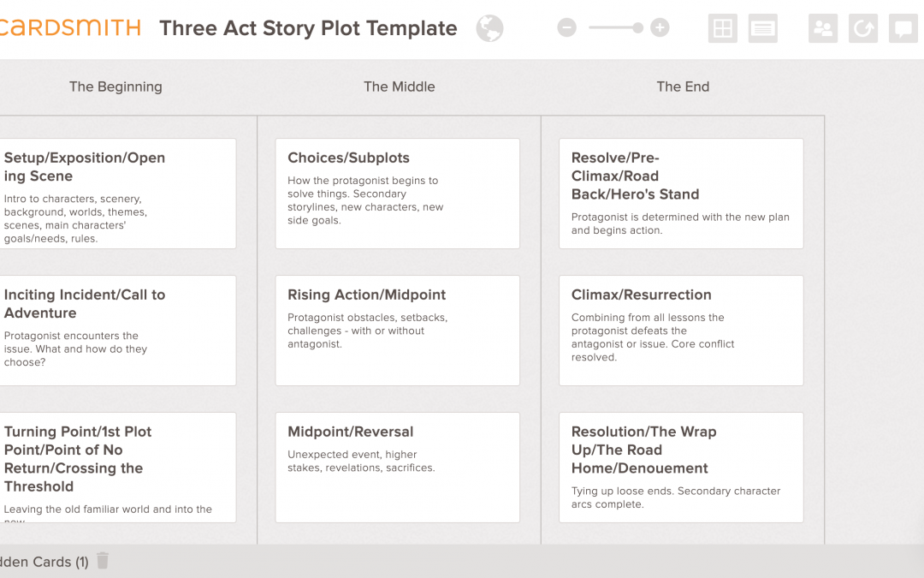
Task: Select The End column header
Action: tap(683, 86)
